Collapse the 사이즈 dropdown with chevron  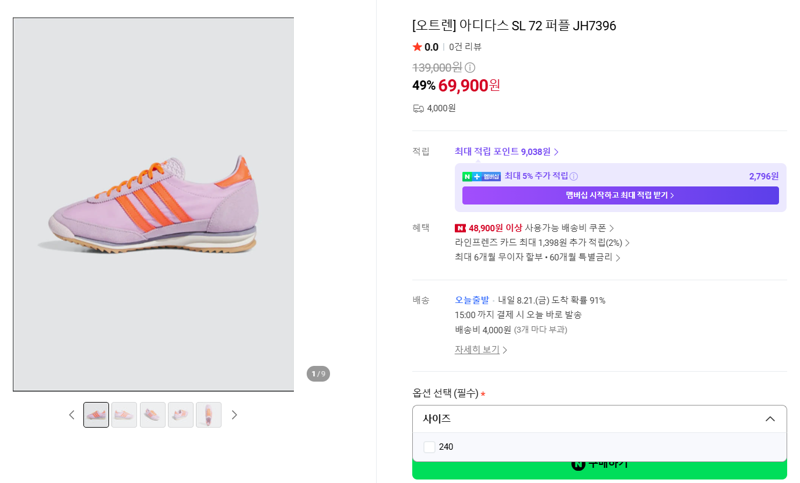point(770,419)
